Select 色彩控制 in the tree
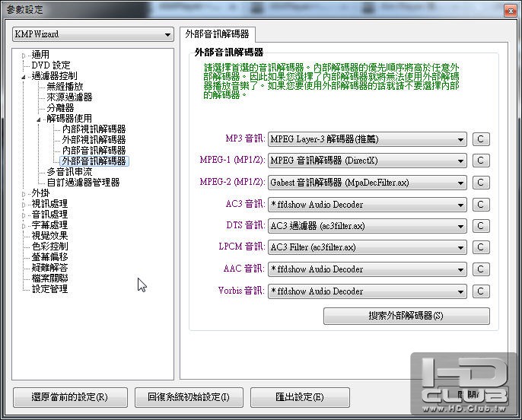Viewport: 522px width, 420px height. (49, 247)
